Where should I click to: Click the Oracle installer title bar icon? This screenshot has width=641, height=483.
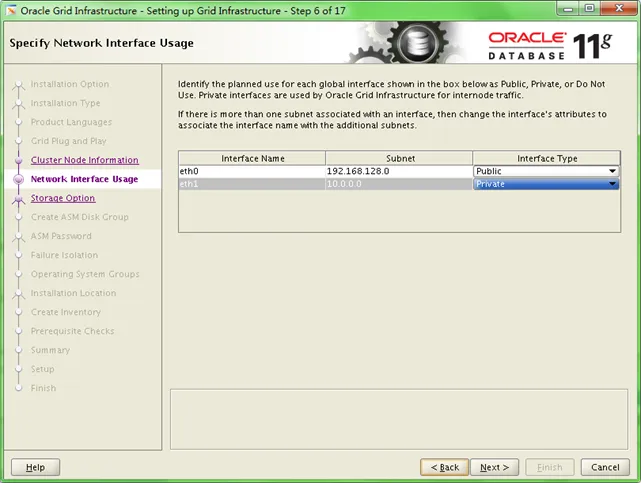[11, 11]
